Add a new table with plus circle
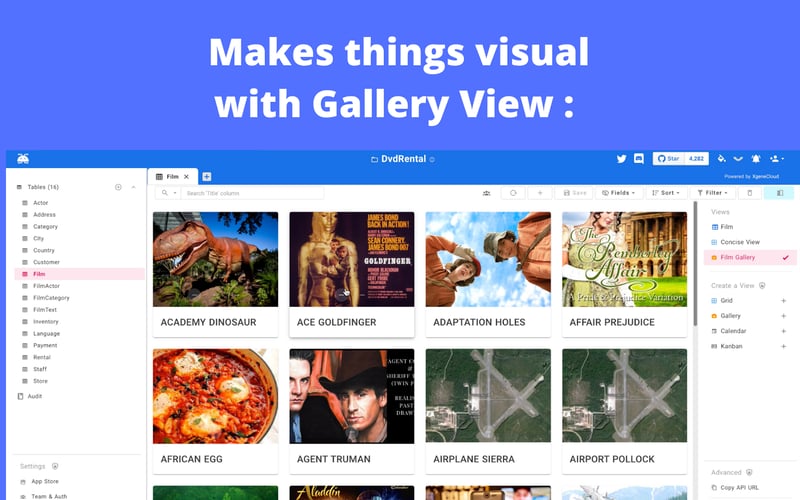Screen dimensions: 800x500 (118, 187)
